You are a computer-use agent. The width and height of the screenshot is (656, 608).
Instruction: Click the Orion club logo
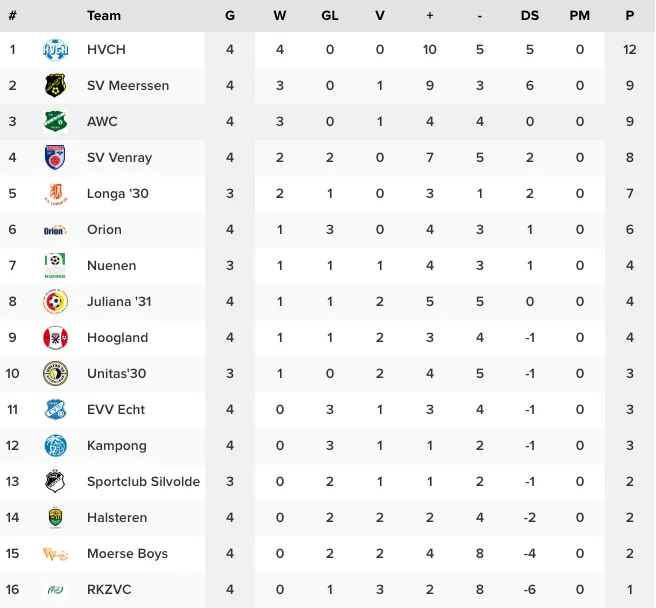(55, 230)
